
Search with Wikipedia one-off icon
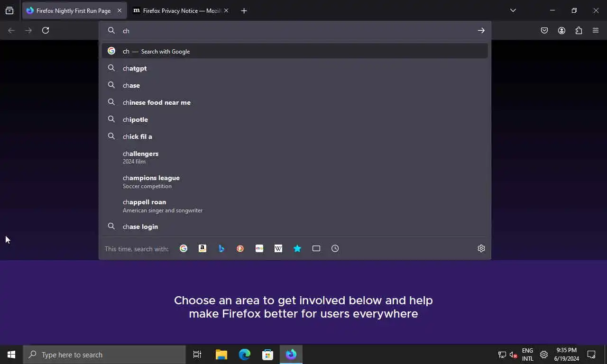click(278, 248)
